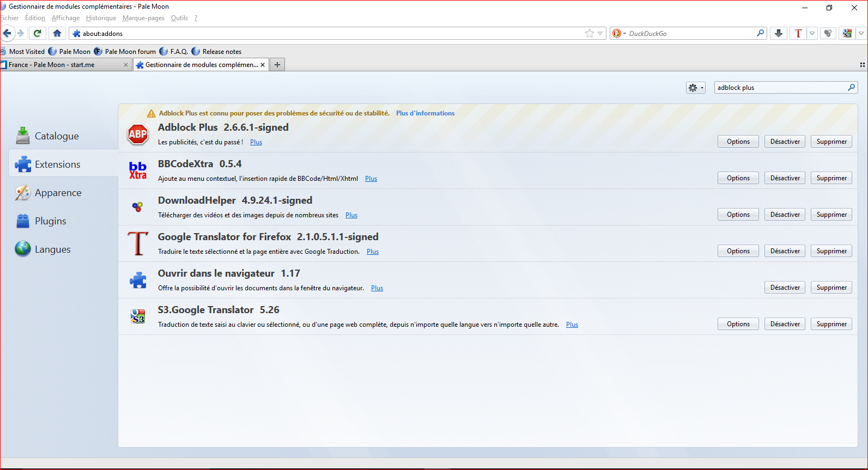The image size is (868, 470).
Task: Open the Release notes bookmark
Action: [x=216, y=52]
